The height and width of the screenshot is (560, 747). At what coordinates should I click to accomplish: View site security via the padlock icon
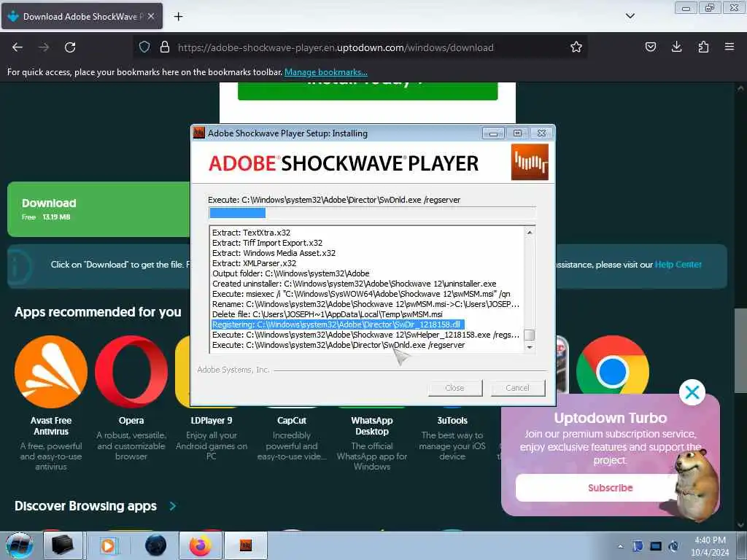click(165, 47)
